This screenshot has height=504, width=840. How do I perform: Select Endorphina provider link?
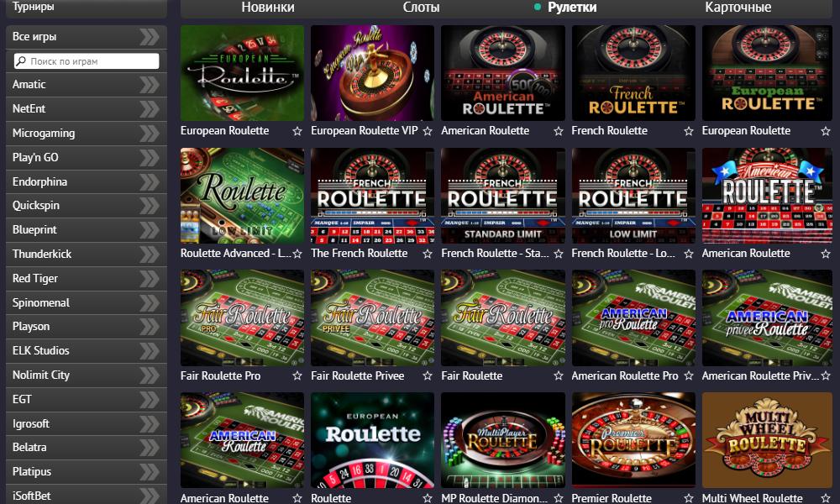click(x=39, y=182)
